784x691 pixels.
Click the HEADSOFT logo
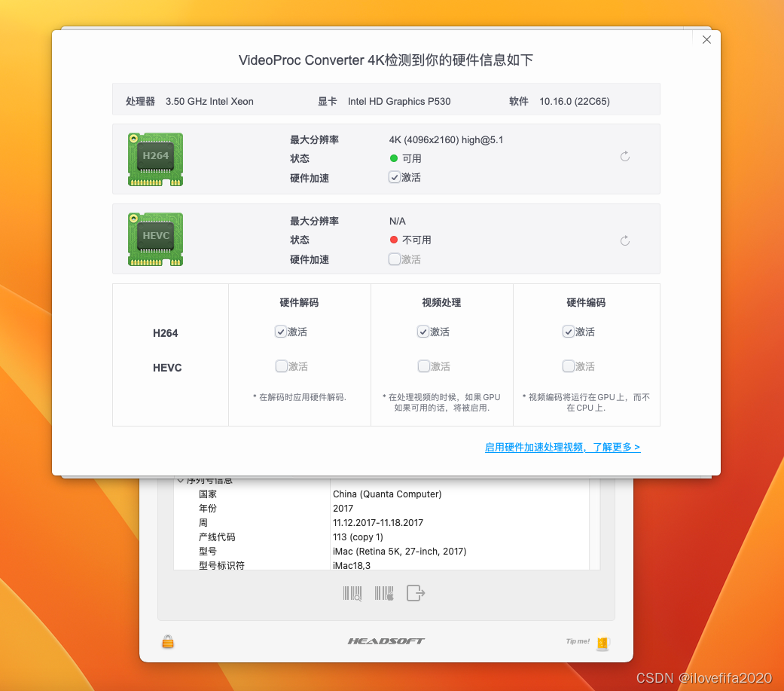[x=386, y=641]
